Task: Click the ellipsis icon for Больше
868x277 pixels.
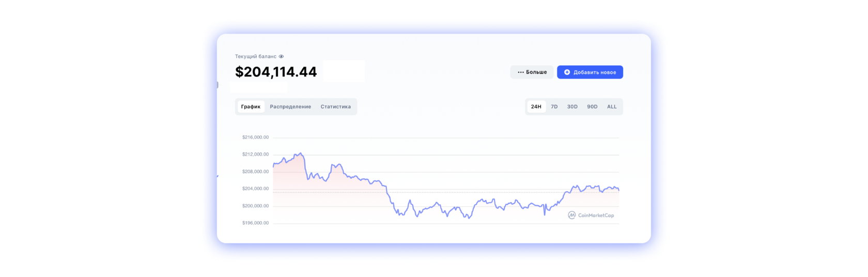Action: click(x=521, y=72)
